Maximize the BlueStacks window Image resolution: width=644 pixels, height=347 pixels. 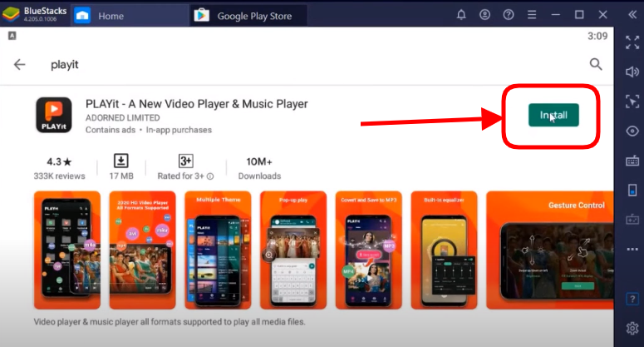pos(579,15)
